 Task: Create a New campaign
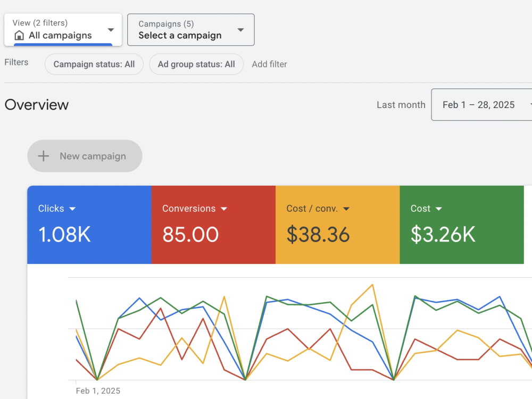[85, 156]
